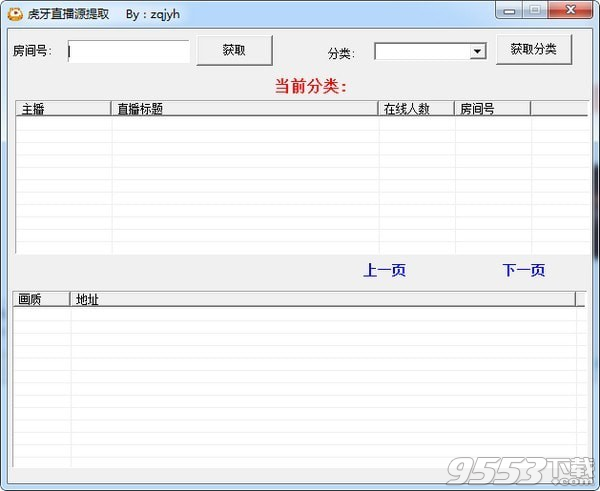The height and width of the screenshot is (491, 600).
Task: Click the 房间号 column header in list
Action: [x=492, y=109]
